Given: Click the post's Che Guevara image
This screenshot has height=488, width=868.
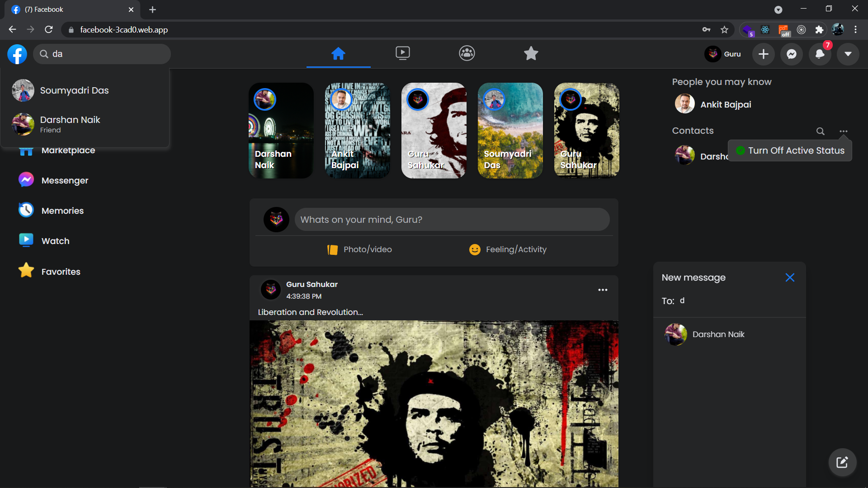Looking at the screenshot, I should (434, 404).
